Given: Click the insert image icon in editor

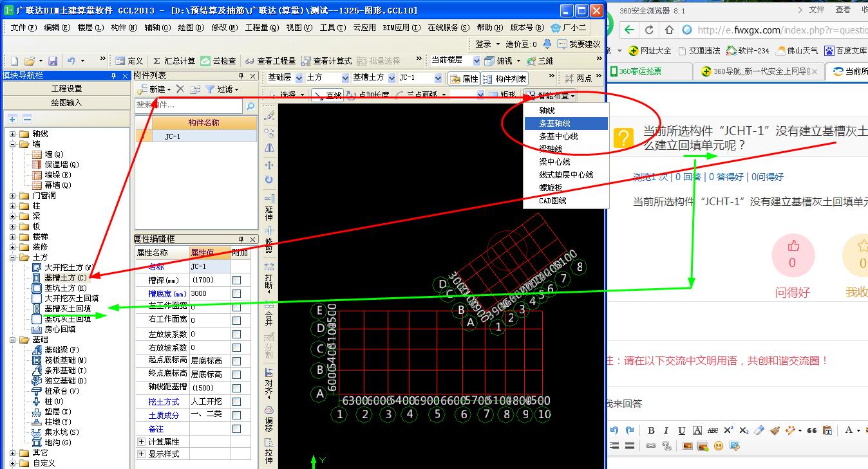Looking at the screenshot, I should [x=687, y=446].
